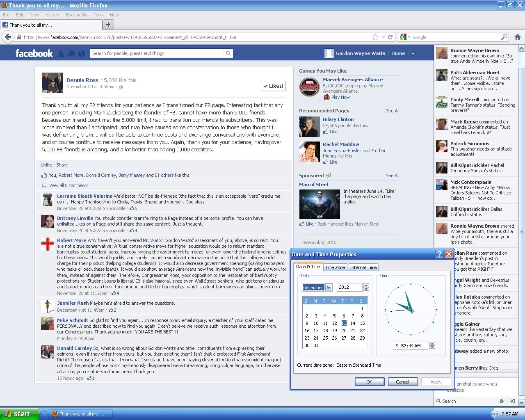
Task: Click the system tray arrow icon
Action: pos(494,414)
